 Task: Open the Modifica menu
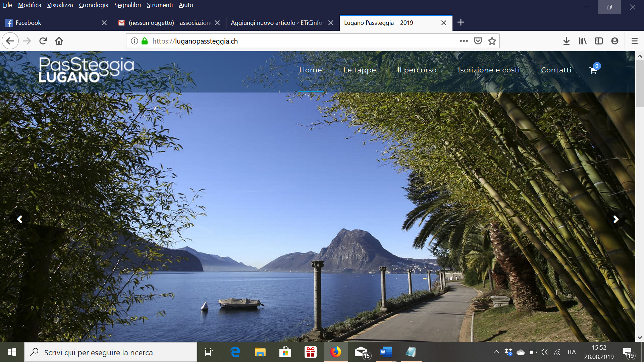coord(30,5)
